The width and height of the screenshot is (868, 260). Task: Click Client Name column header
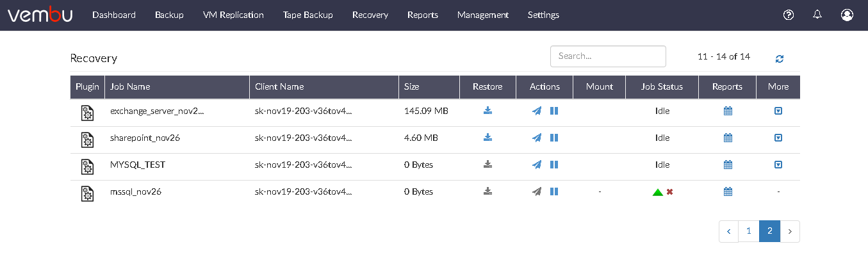pos(324,86)
